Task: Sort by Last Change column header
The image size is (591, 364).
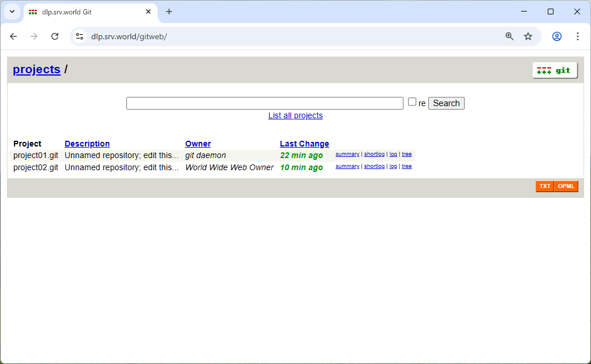Action: [304, 144]
